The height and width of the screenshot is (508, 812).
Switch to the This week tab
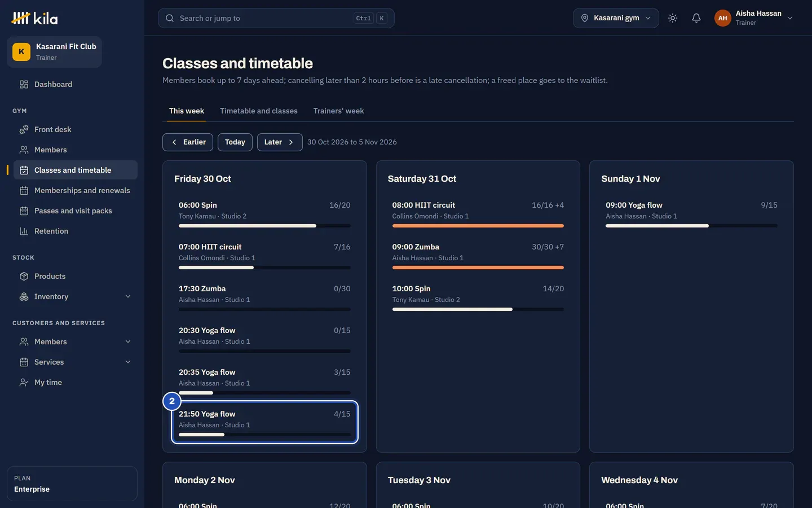[187, 111]
